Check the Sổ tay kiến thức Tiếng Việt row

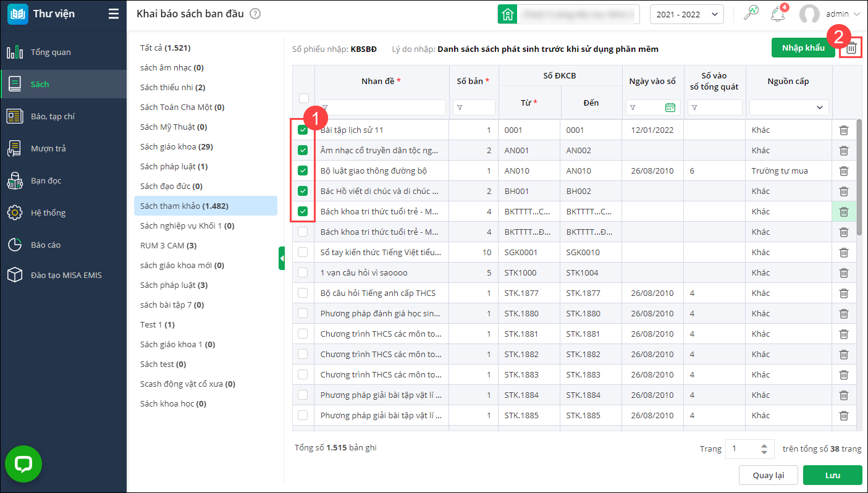(303, 252)
